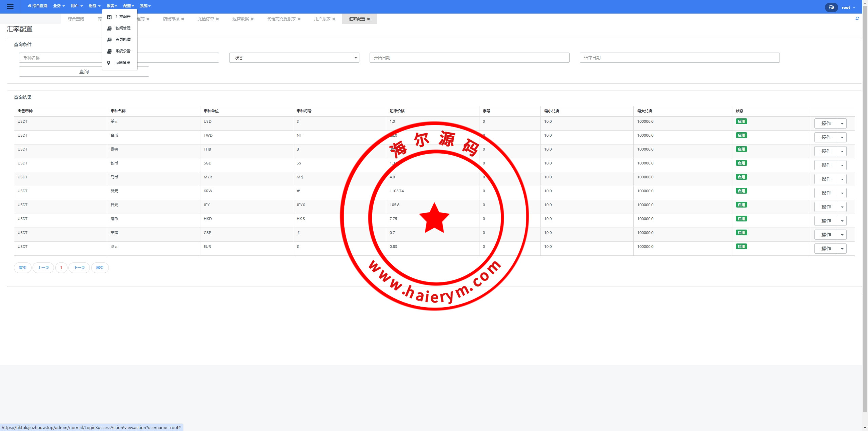Open 系统公告 menu entry
The height and width of the screenshot is (431, 868).
click(122, 51)
